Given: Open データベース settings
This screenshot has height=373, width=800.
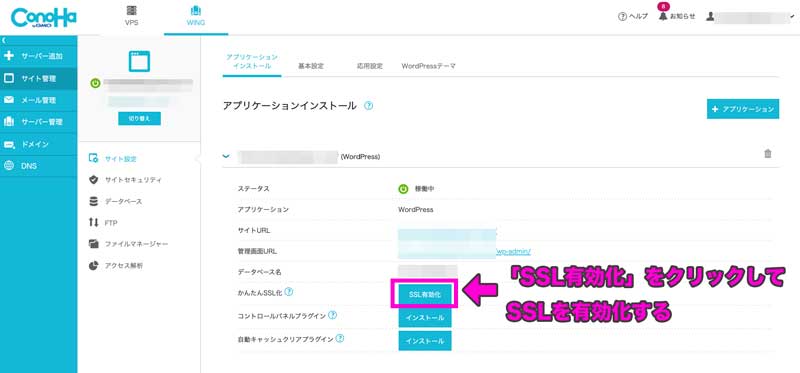Looking at the screenshot, I should 115,202.
